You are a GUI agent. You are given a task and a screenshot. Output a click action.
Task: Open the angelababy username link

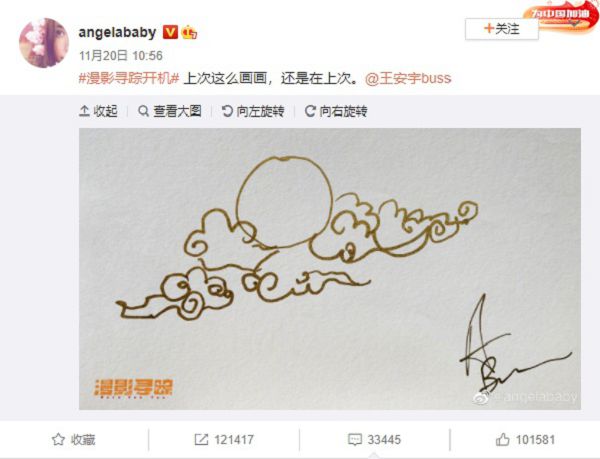click(117, 33)
